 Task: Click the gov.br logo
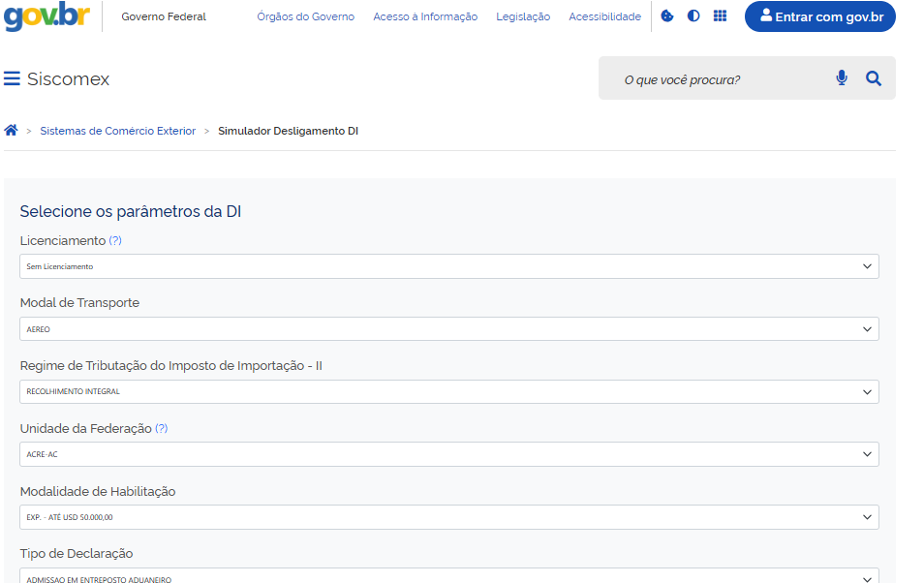click(47, 16)
